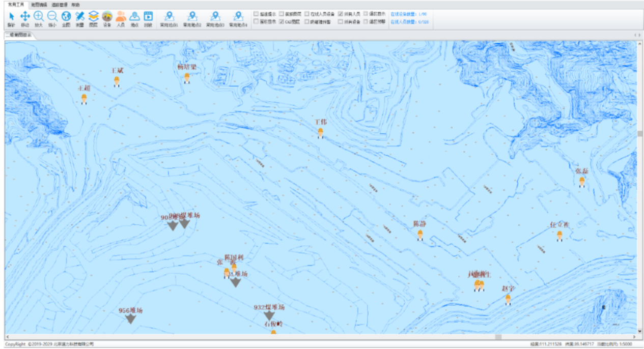
Task: Toggle the bottom checkbox in last column
Action: pos(366,21)
